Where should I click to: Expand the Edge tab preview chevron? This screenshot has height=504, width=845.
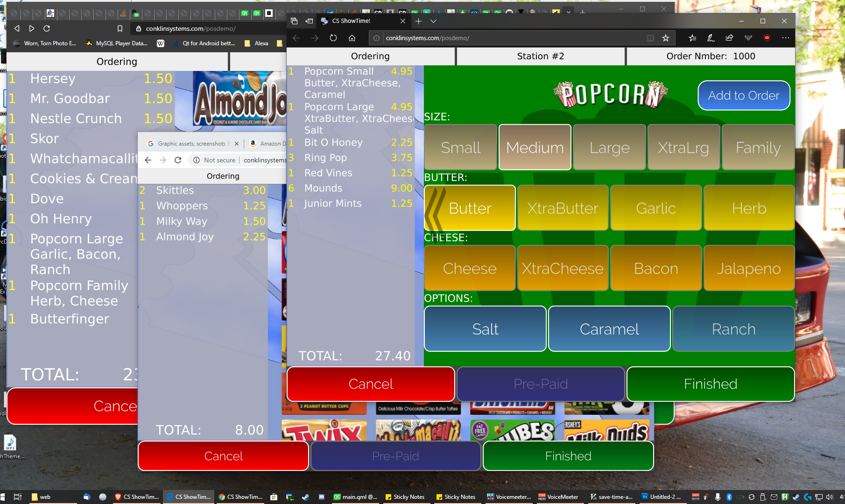[433, 21]
